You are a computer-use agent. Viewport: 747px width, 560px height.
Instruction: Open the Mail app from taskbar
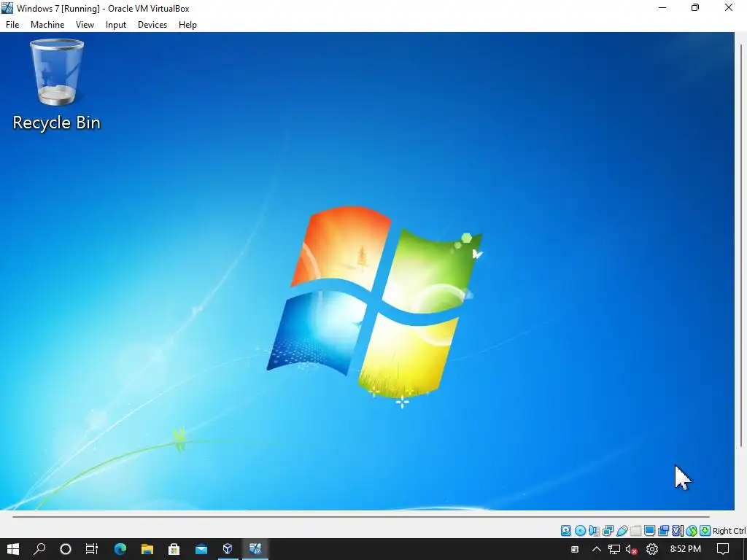click(x=201, y=549)
